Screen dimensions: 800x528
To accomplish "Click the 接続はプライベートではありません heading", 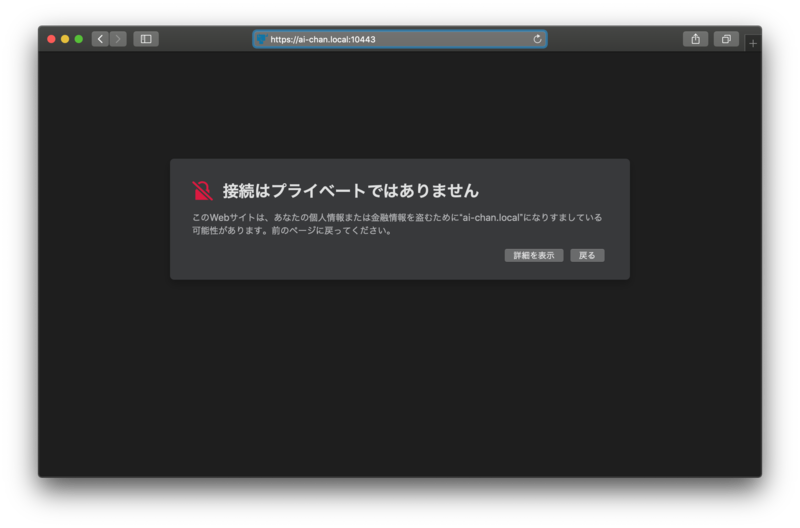I will click(x=350, y=190).
